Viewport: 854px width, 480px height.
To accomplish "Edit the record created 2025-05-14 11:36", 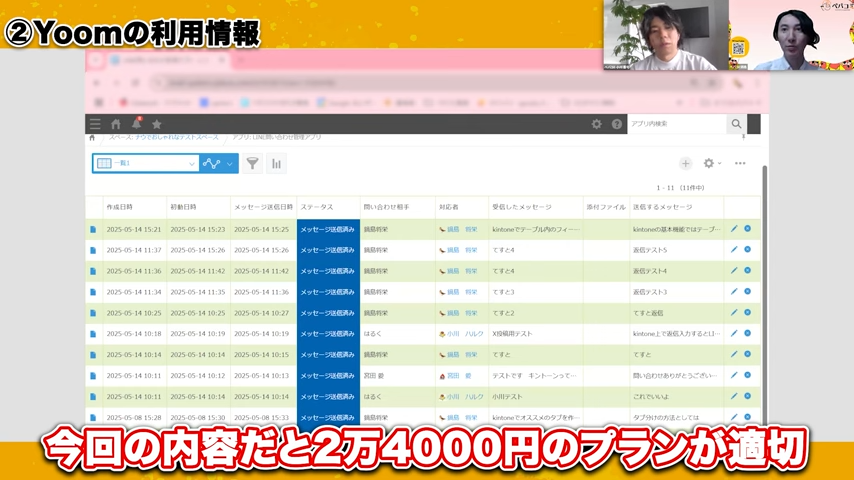I will [x=734, y=271].
